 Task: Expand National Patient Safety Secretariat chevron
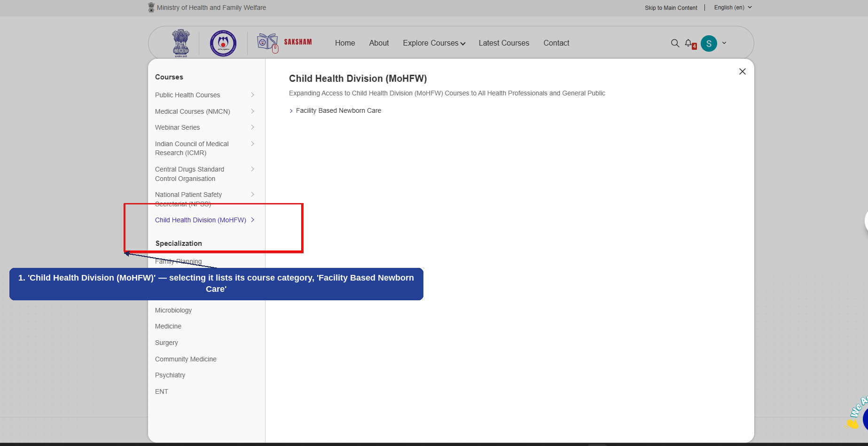pyautogui.click(x=253, y=195)
